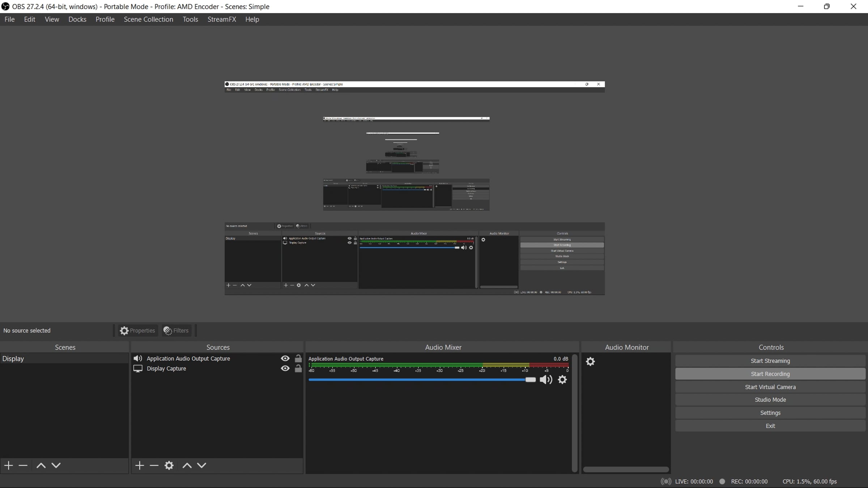This screenshot has height=488, width=868.
Task: Move scene down in Scenes panel
Action: point(56,465)
